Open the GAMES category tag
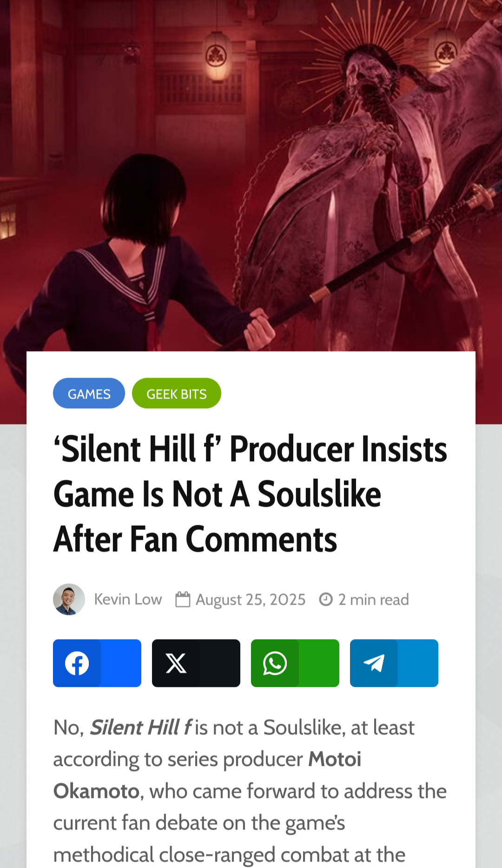 89,393
